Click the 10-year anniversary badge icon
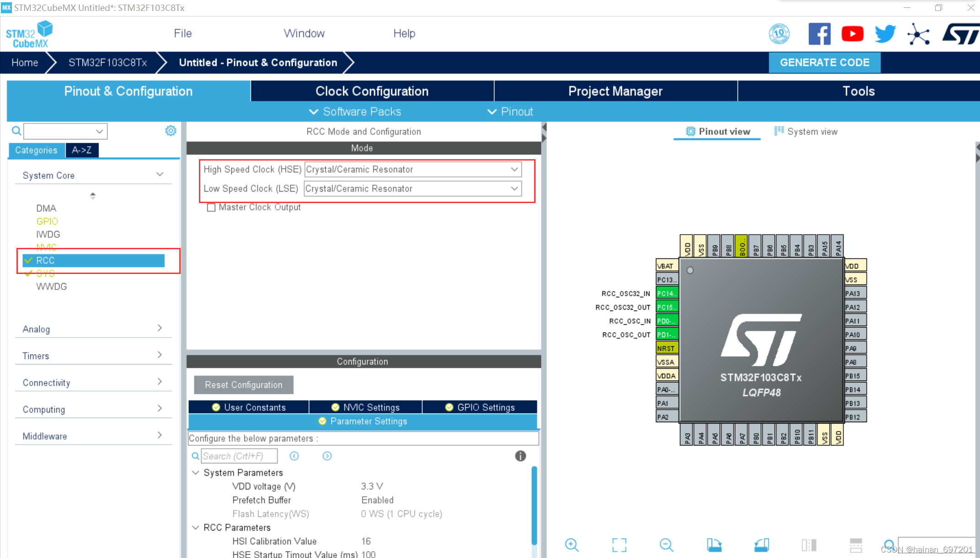Screen dimensions: 980x558 [779, 34]
